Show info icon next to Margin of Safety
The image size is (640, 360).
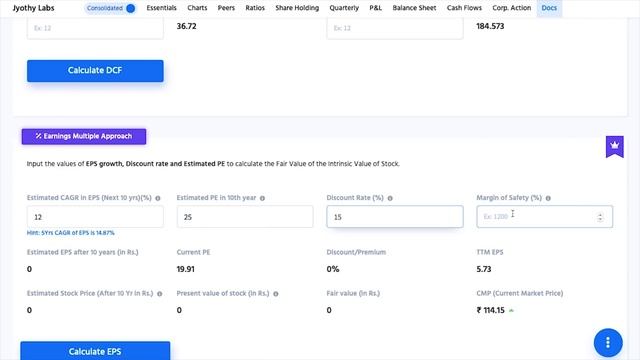pos(548,198)
